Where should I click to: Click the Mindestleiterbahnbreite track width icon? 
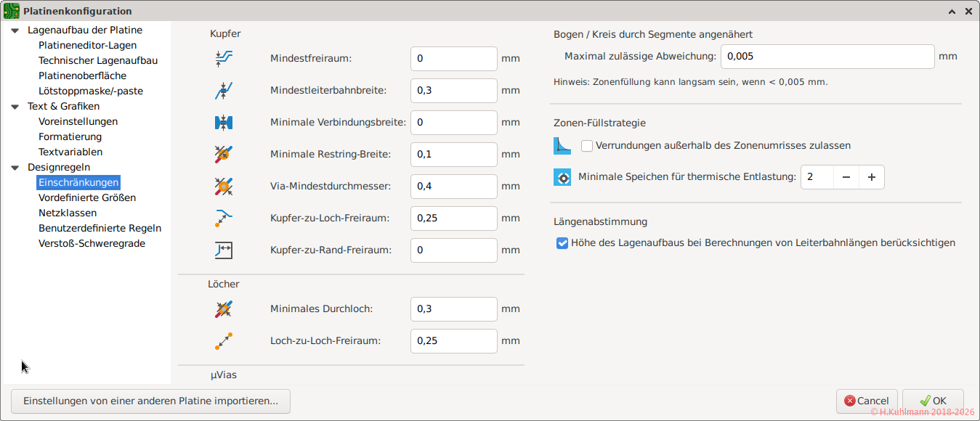[224, 91]
